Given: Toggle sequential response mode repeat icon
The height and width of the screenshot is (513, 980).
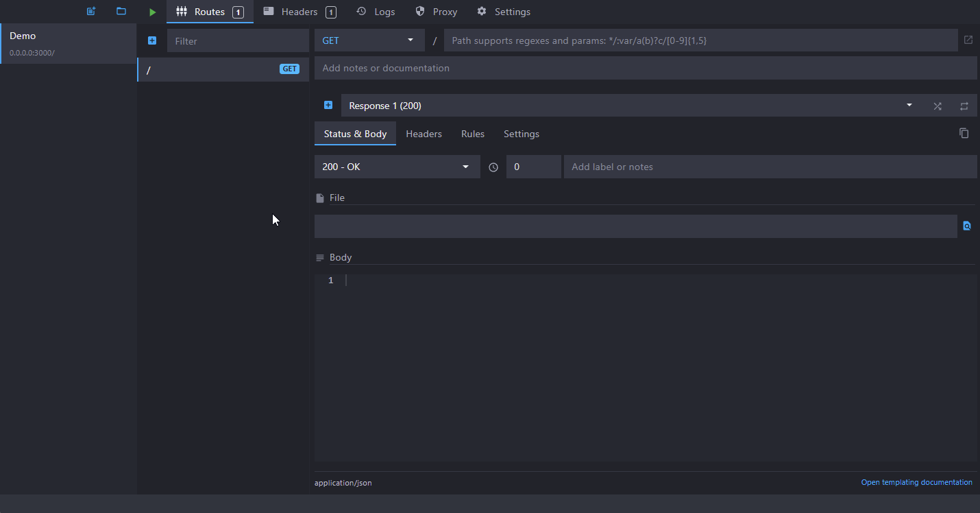Looking at the screenshot, I should point(964,106).
